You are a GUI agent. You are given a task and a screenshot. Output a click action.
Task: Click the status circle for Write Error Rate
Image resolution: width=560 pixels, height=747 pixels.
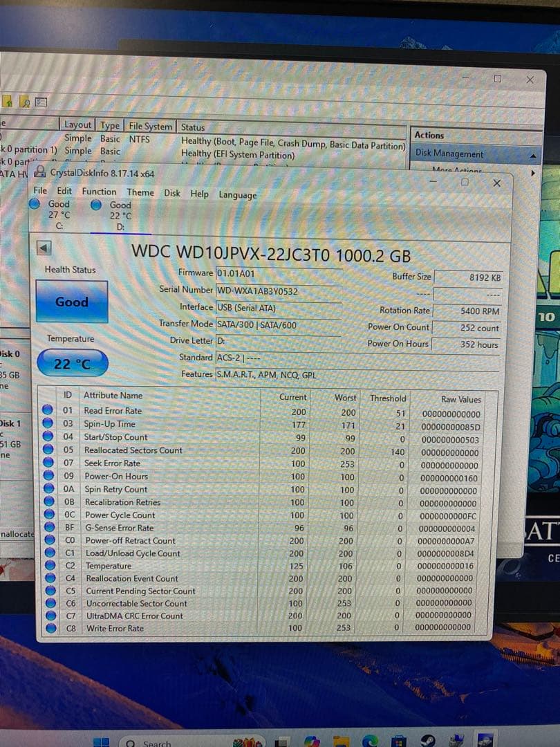(x=51, y=628)
